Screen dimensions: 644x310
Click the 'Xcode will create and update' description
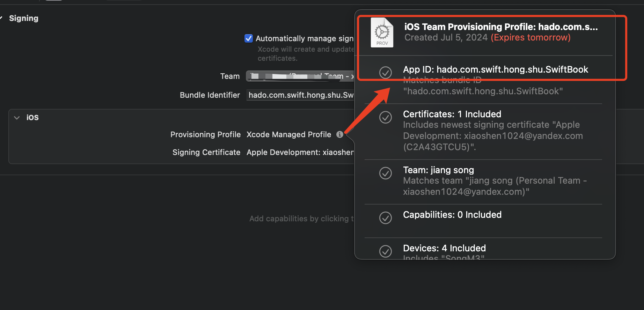click(306, 54)
